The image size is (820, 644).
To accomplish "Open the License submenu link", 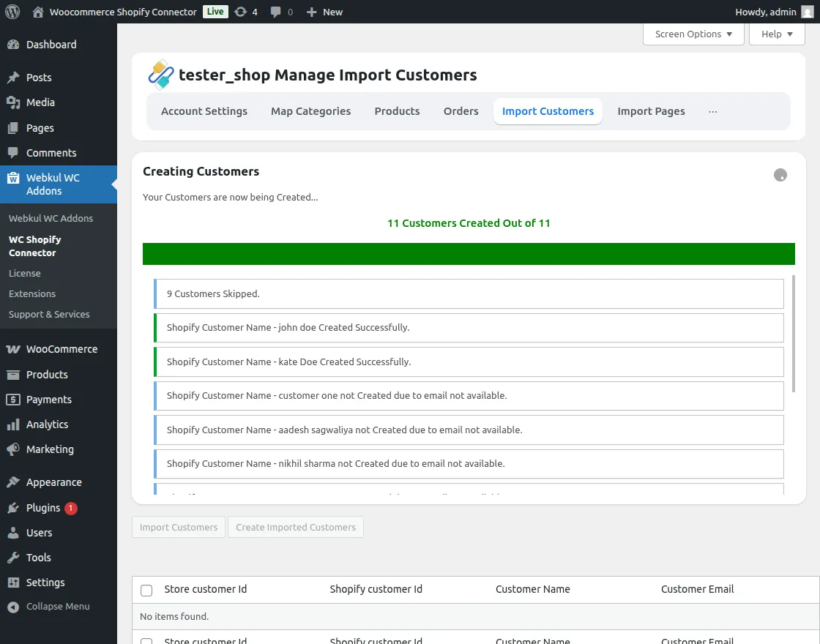I will (25, 273).
